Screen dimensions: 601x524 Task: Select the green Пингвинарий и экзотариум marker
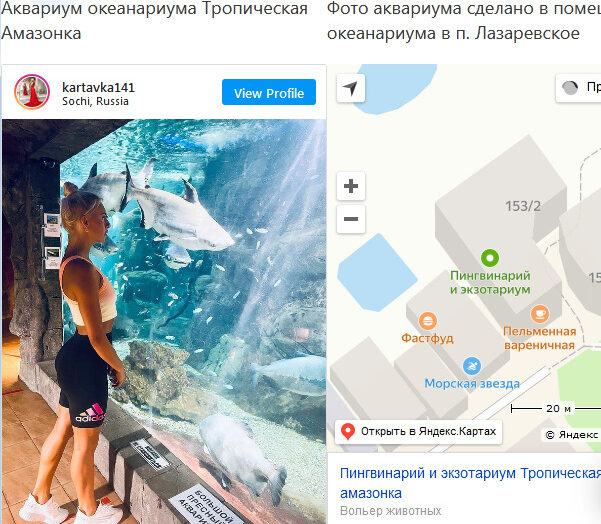(490, 258)
